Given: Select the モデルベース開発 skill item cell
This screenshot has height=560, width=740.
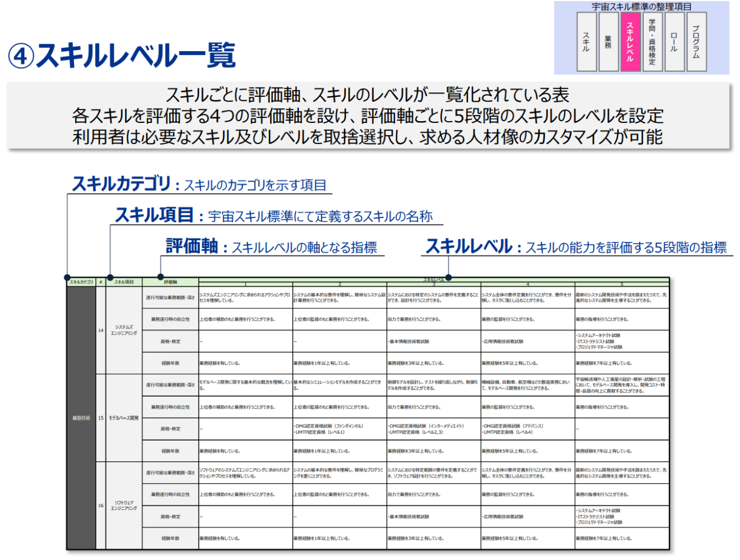Looking at the screenshot, I should click(124, 418).
